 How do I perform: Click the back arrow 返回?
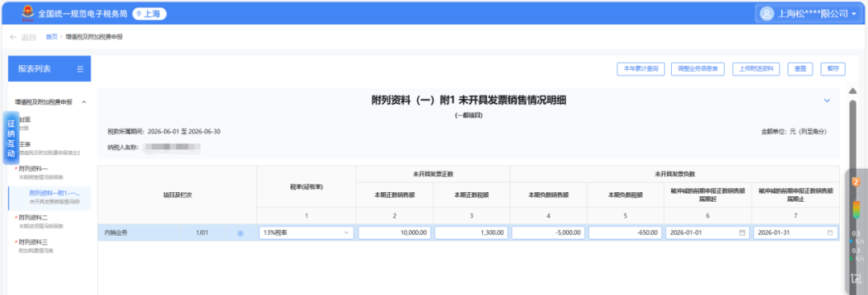coord(23,37)
